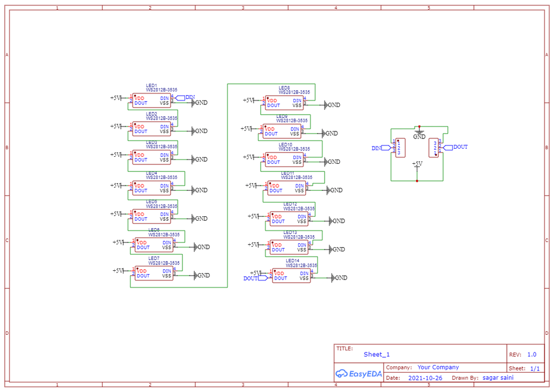Click the 'sagar saini' drawn-by text
Viewport: 554px width, 392px height.
(498, 377)
